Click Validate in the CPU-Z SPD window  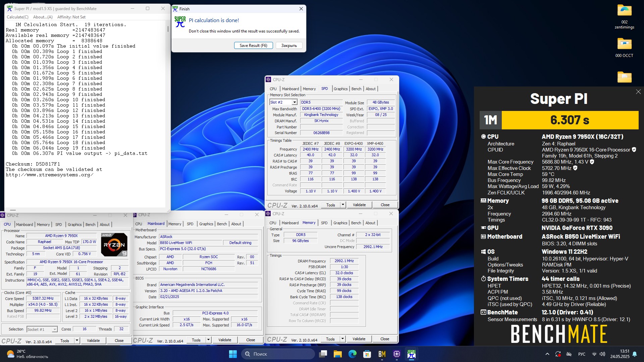click(x=359, y=205)
